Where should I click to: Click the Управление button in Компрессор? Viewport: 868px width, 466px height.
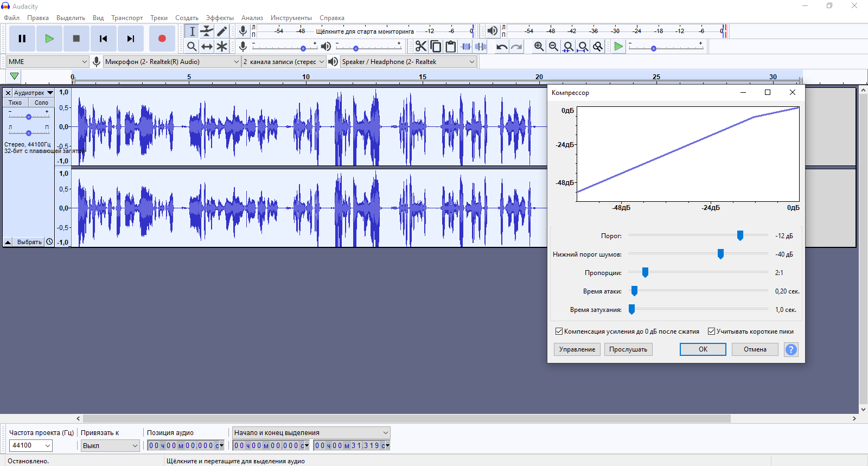click(x=577, y=349)
